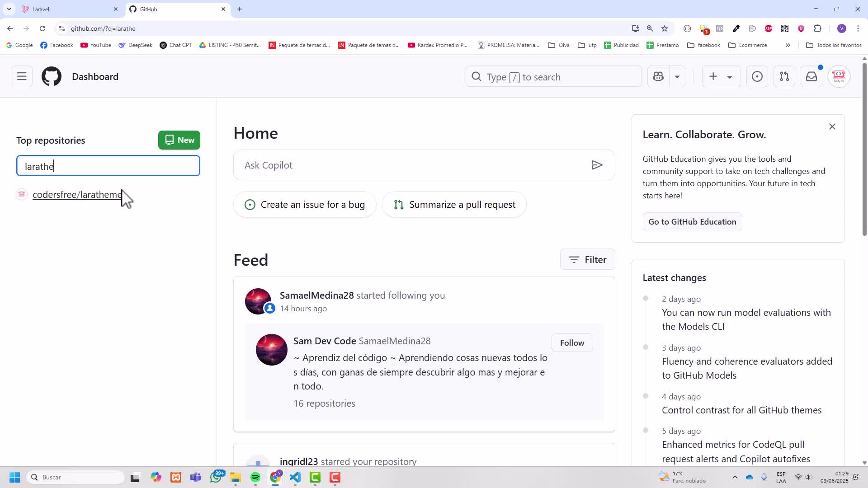Viewport: 868px width, 488px height.
Task: Click the taskbar Buscar search box
Action: tap(76, 477)
